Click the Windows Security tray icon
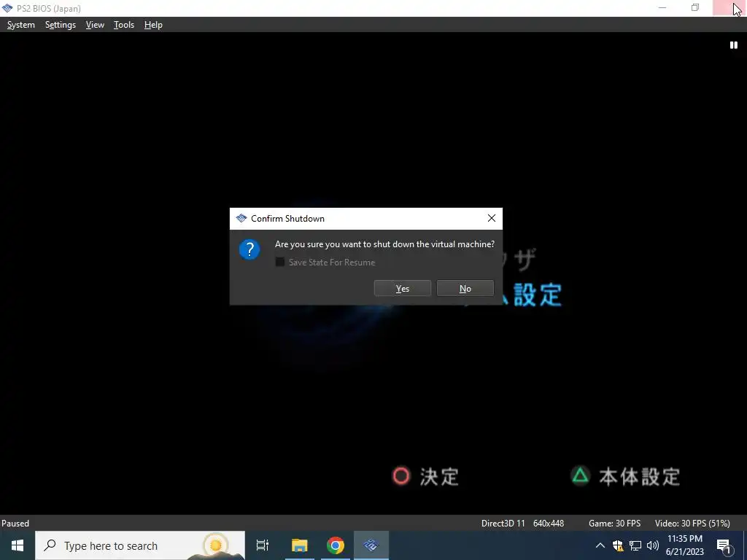The image size is (747, 560). [618, 545]
